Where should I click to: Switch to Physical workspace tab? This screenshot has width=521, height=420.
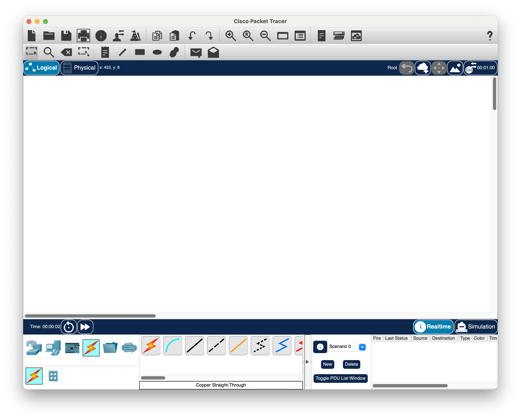click(79, 68)
